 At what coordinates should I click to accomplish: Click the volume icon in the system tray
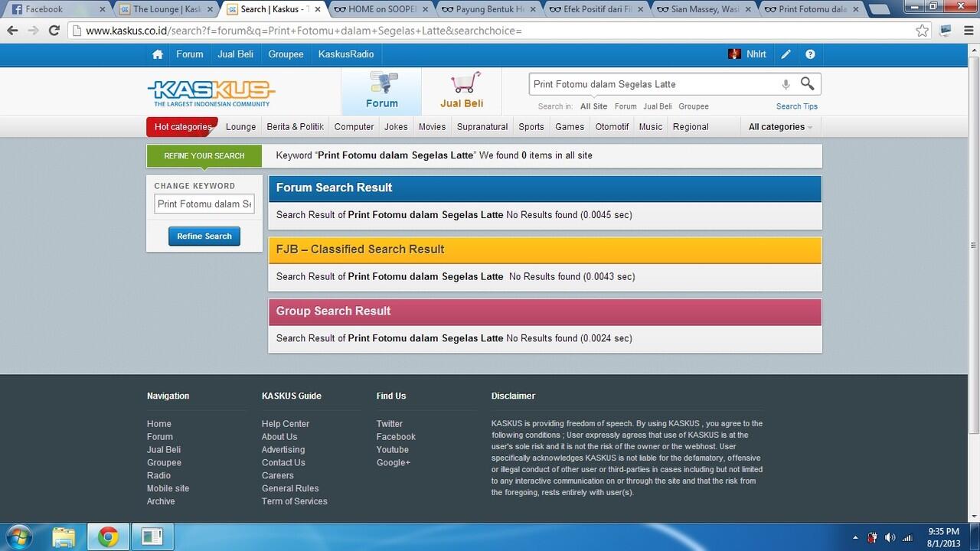coord(890,537)
